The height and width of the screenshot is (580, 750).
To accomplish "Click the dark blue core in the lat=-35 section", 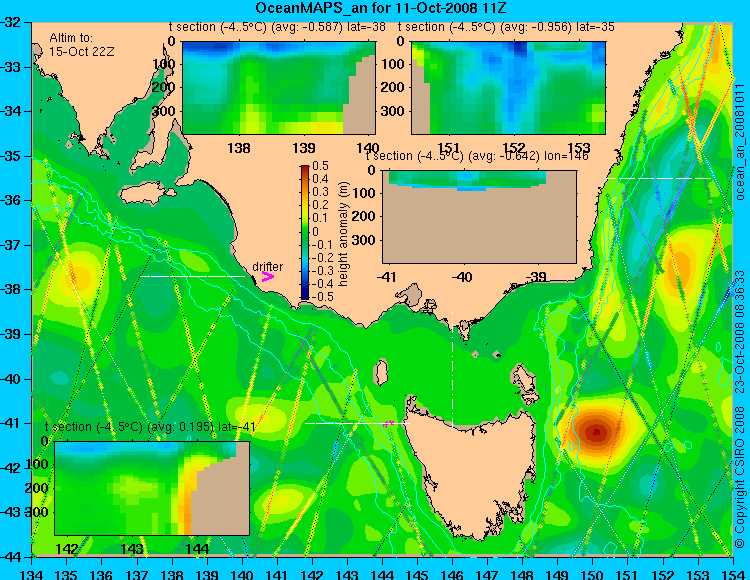I will coord(518,49).
